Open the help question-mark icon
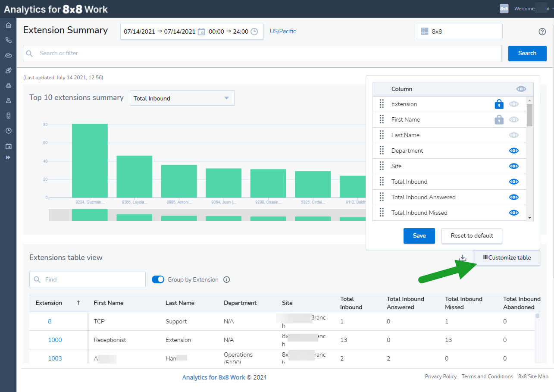 542,31
